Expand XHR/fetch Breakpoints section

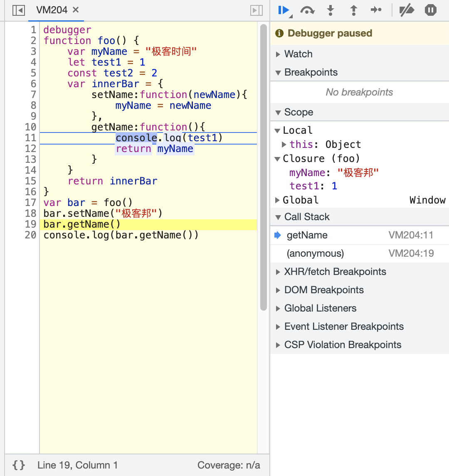pyautogui.click(x=335, y=272)
